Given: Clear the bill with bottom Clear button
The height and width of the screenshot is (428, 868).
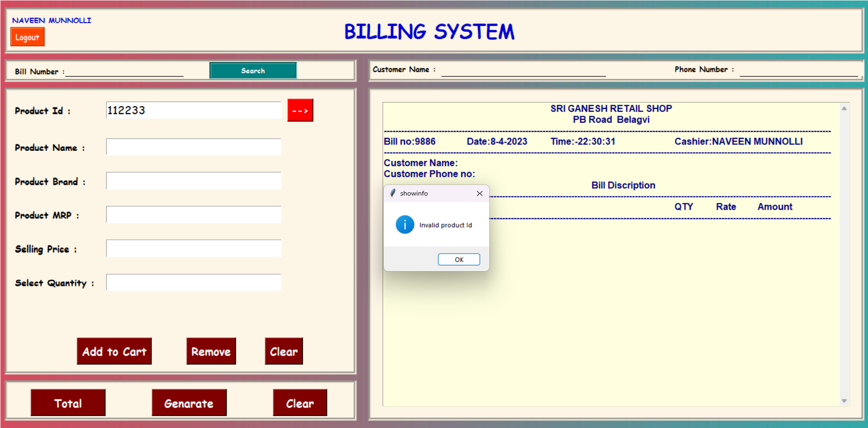Looking at the screenshot, I should click(x=300, y=403).
